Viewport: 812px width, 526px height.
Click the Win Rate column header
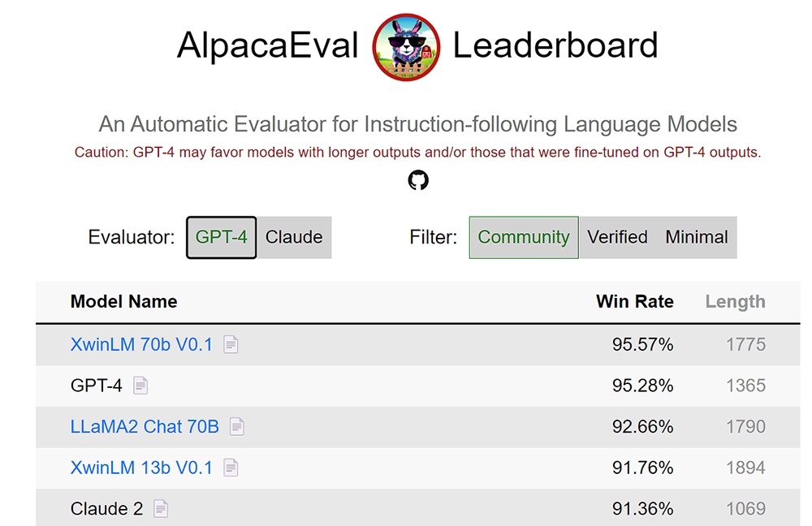[634, 301]
